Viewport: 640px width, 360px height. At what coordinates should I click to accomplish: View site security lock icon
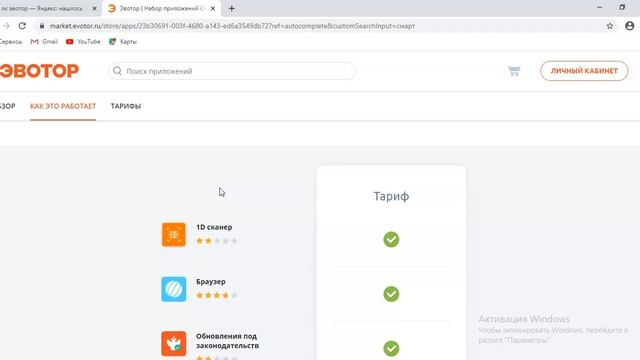(x=42, y=26)
